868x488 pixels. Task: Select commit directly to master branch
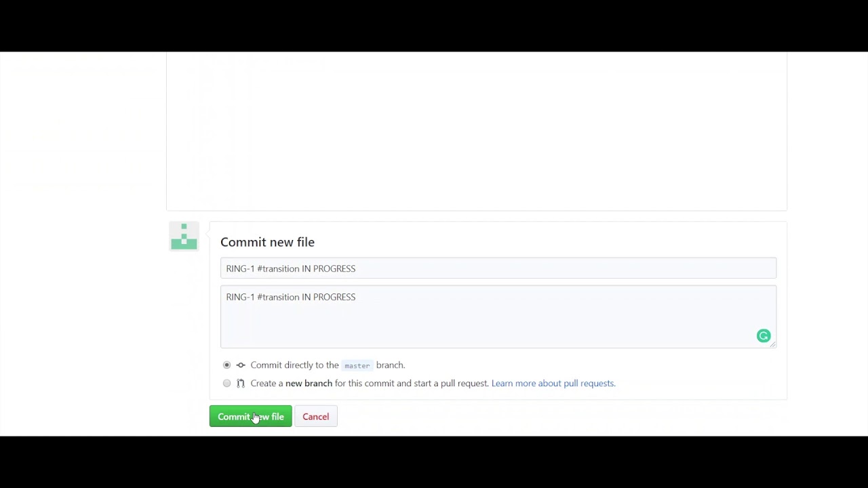226,365
